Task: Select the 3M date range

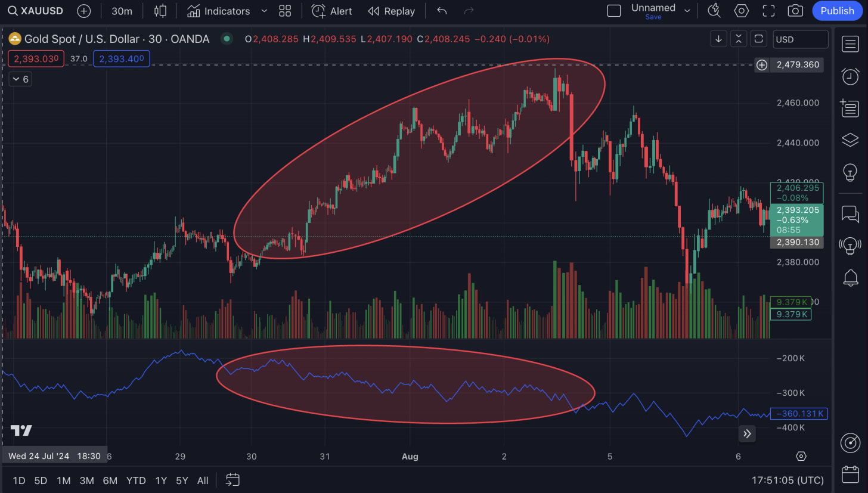Action: (x=86, y=480)
